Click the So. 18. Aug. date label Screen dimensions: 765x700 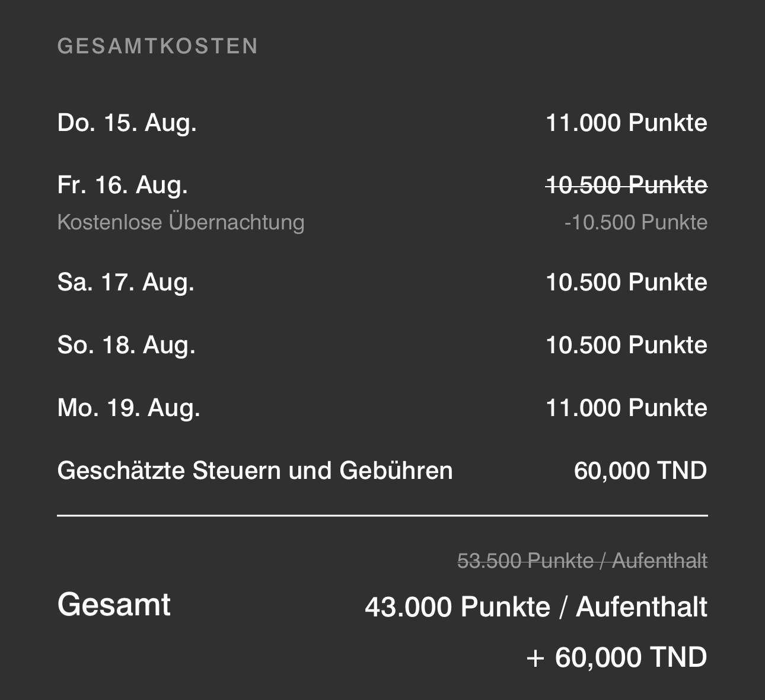[x=126, y=345]
